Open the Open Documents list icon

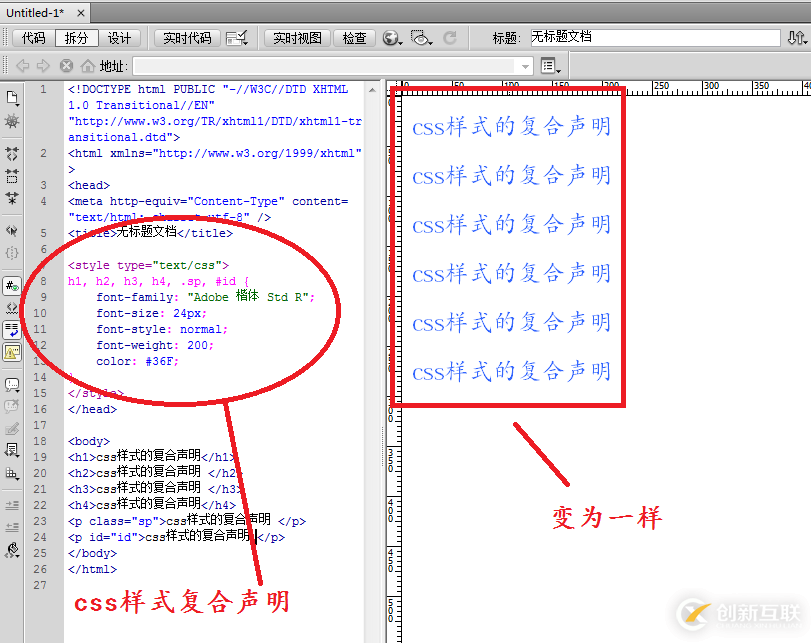pyautogui.click(x=12, y=98)
